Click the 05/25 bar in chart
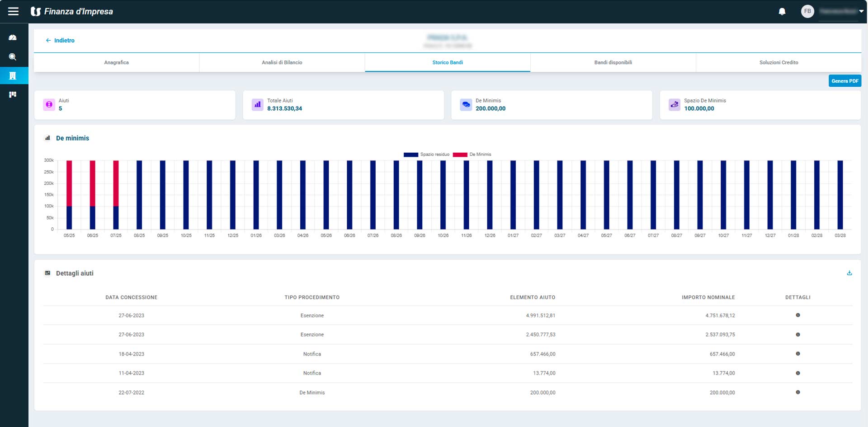This screenshot has width=868, height=427. click(69, 195)
